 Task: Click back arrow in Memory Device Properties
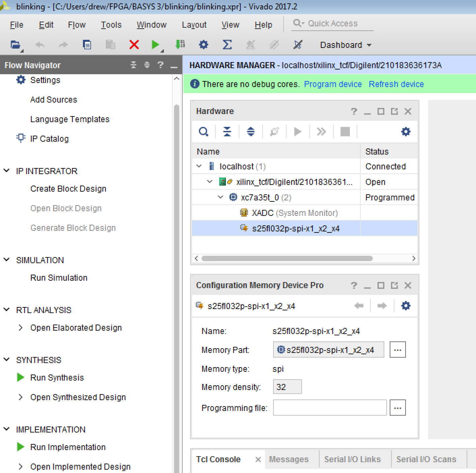point(359,306)
